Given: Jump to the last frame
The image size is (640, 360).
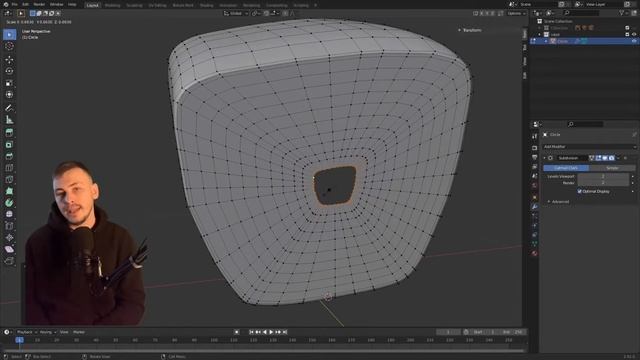Looking at the screenshot, I should coord(285,332).
